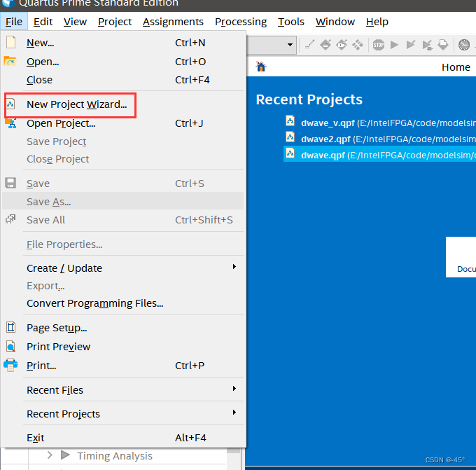Screen dimensions: 476x470
Task: Click the dwave.qpf project file icon
Action: [290, 153]
